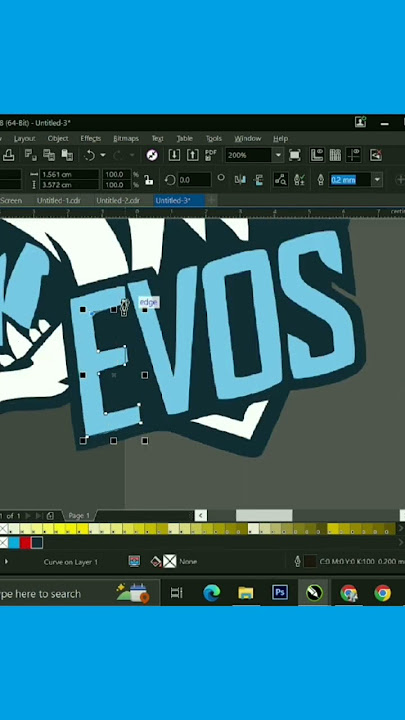Image resolution: width=405 pixels, height=720 pixels.
Task: Open the outline width dropdown arrow
Action: point(377,180)
